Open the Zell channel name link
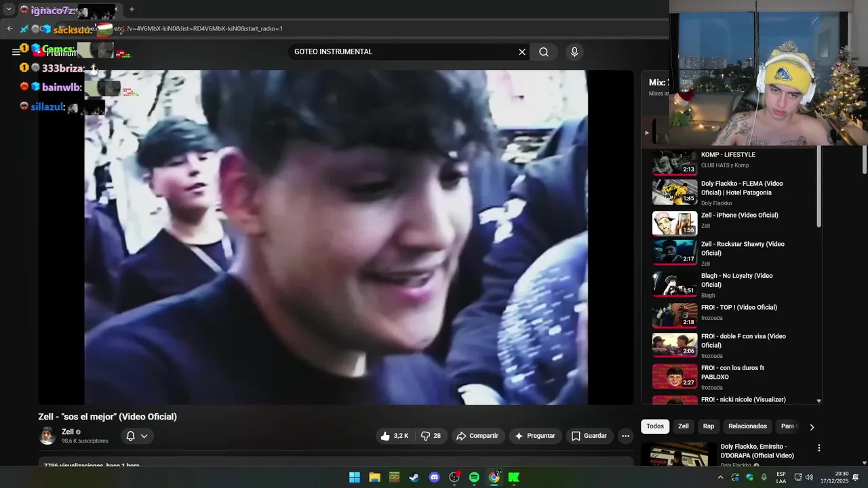This screenshot has height=488, width=868. pos(68,432)
